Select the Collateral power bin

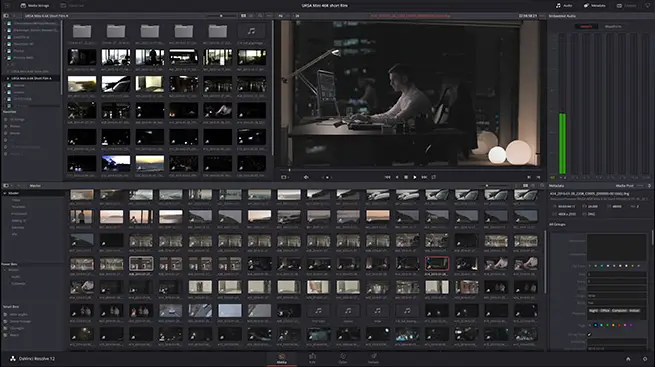pos(18,283)
